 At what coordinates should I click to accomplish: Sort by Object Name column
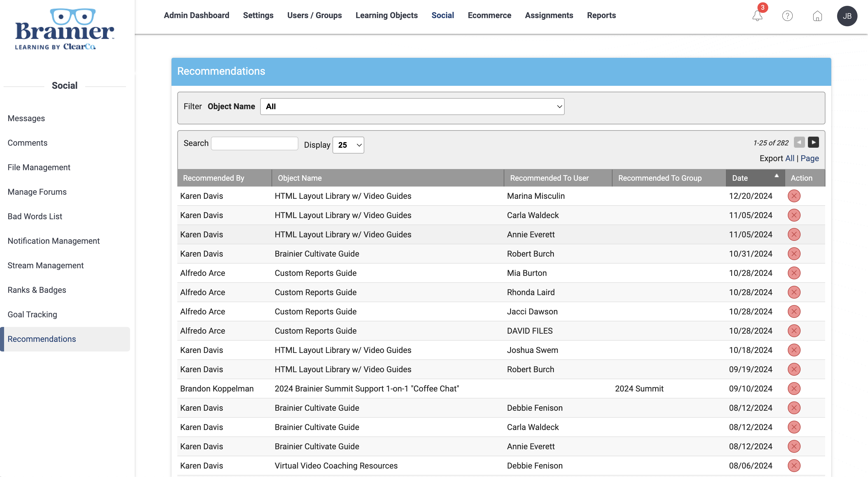coord(300,178)
